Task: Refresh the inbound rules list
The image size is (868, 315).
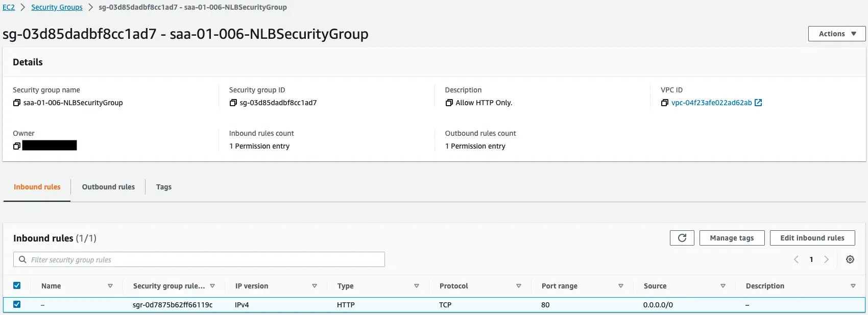Action: pyautogui.click(x=682, y=238)
